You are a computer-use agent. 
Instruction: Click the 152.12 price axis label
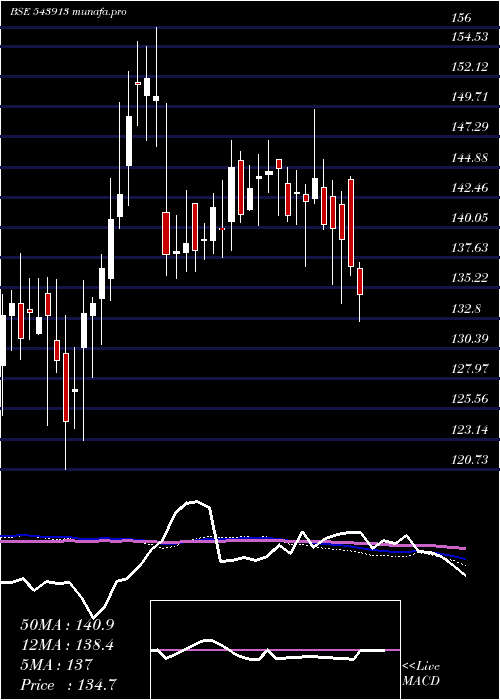(470, 67)
